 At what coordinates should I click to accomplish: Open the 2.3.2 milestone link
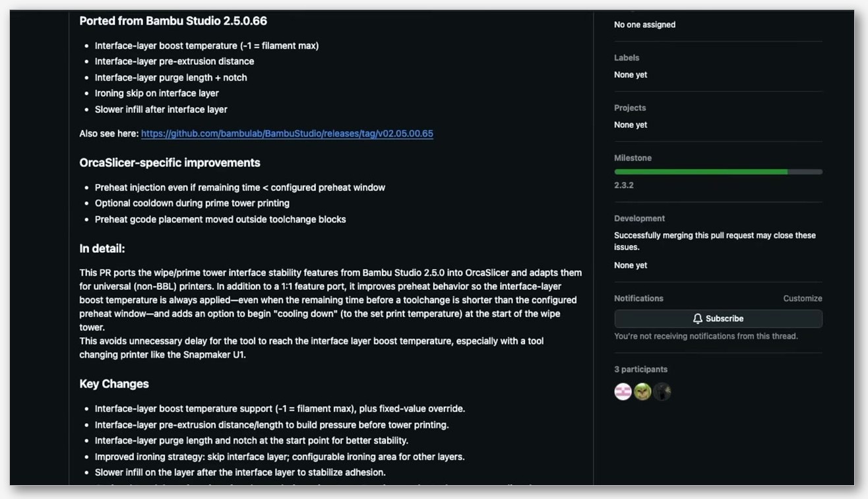624,185
